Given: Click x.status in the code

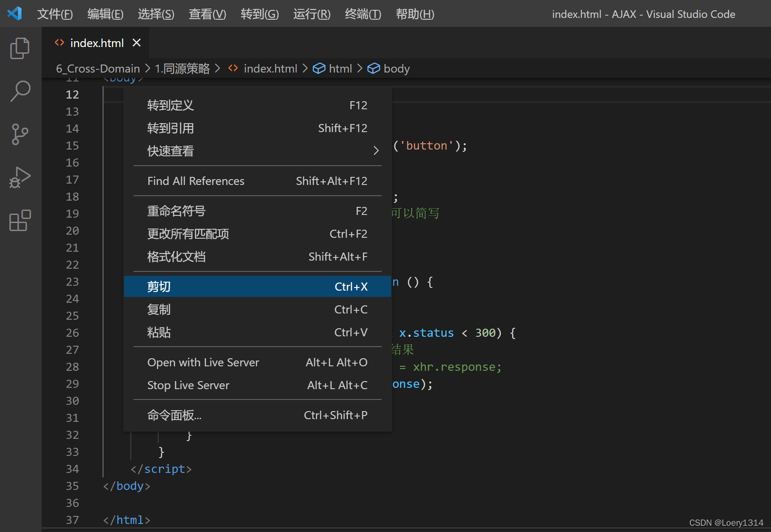Looking at the screenshot, I should pos(426,333).
